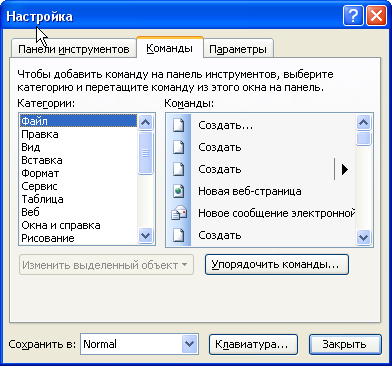The height and width of the screenshot is (366, 392).
Task: Select the "Сервис" category
Action: 78,186
